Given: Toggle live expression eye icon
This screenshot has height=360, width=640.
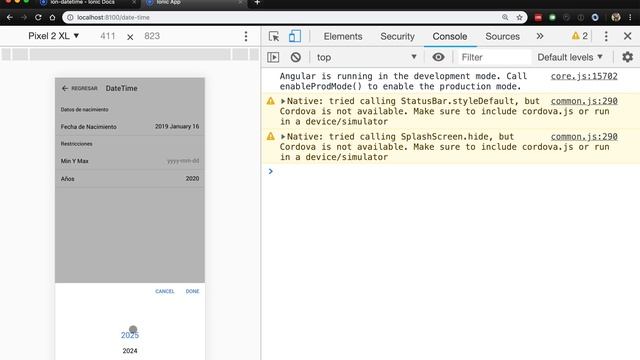Looking at the screenshot, I should (438, 57).
